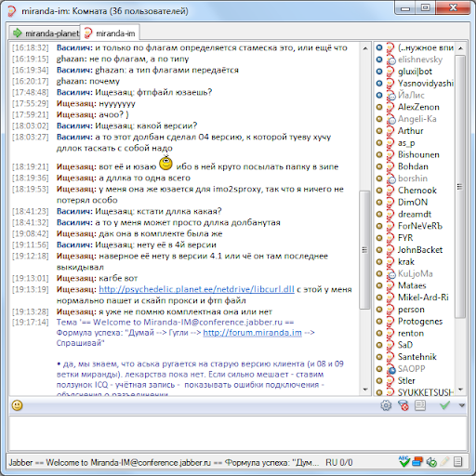Expand the send button dropdown arrow
Viewport: 476px width, 476px height.
pyautogui.click(x=462, y=405)
